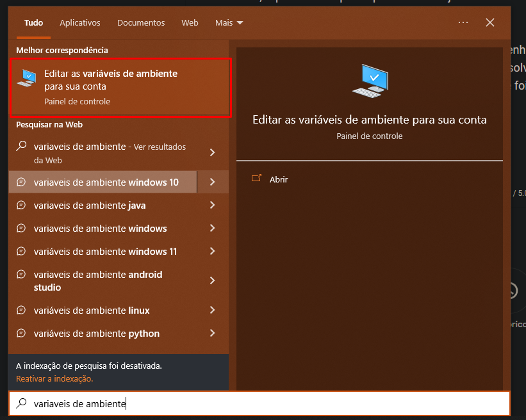Image resolution: width=526 pixels, height=420 pixels.
Task: Select suggestion 'variaveis de ambiente windows 10'
Action: pyautogui.click(x=103, y=182)
